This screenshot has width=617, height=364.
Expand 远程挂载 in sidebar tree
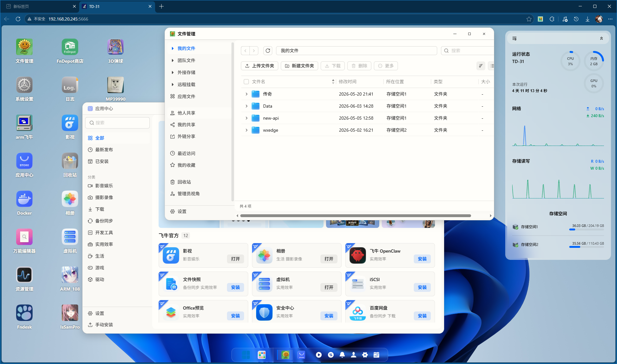[x=173, y=85]
